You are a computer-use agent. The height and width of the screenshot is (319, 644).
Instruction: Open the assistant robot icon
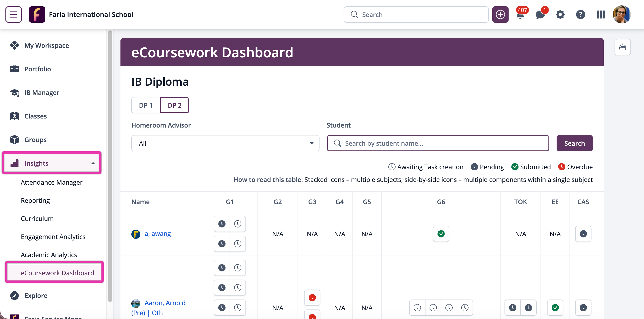point(622,47)
